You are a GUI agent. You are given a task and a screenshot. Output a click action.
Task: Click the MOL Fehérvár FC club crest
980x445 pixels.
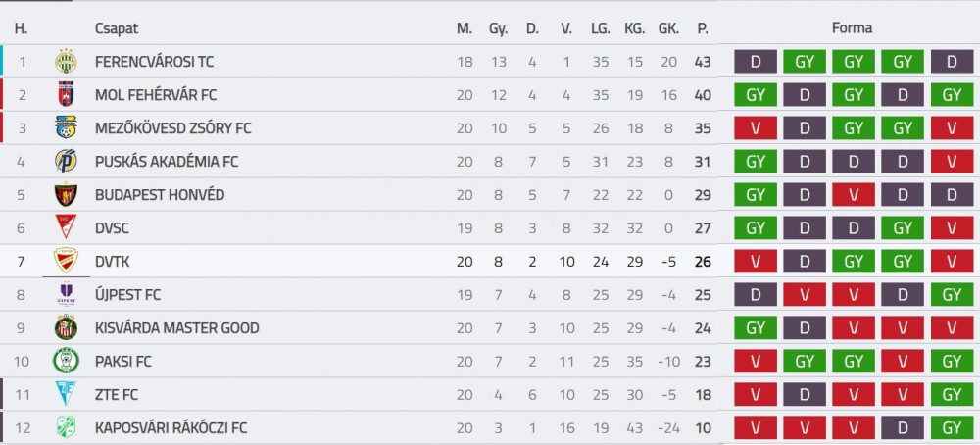pos(66,94)
